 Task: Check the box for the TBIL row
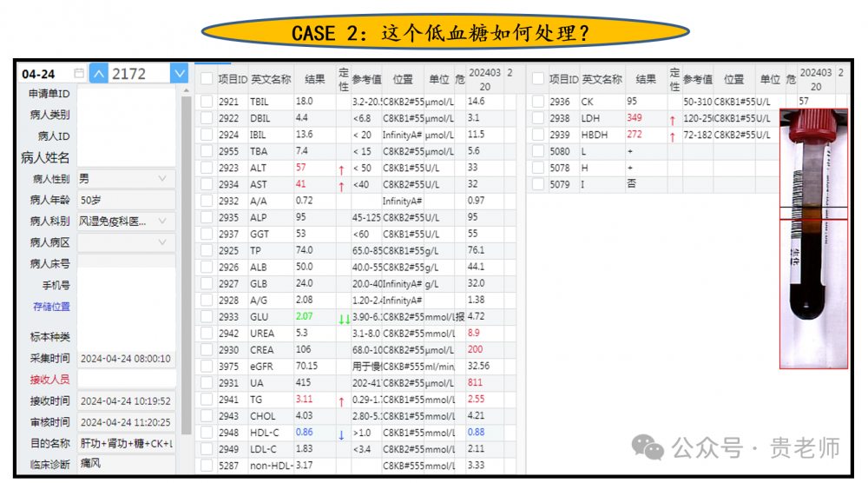click(x=206, y=102)
